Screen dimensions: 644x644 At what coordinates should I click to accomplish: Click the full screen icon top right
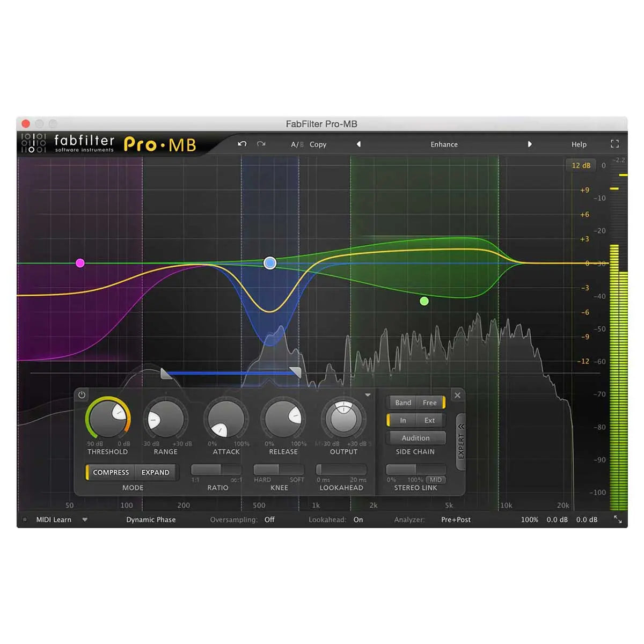(614, 144)
